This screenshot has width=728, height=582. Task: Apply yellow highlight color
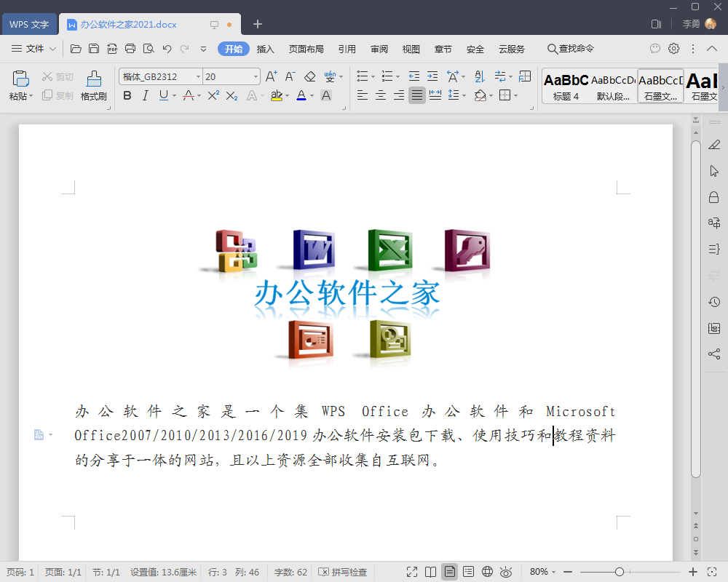point(276,95)
